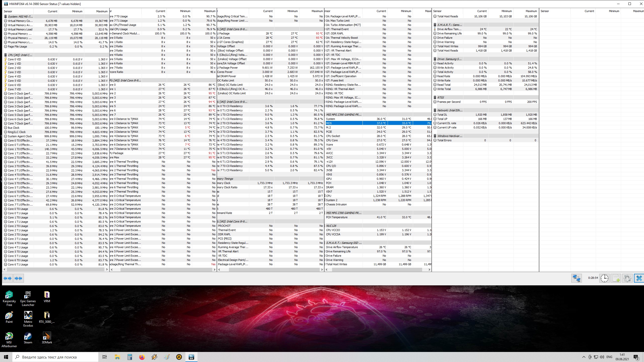Open Firefox from the taskbar
The height and width of the screenshot is (362, 644).
(142, 357)
